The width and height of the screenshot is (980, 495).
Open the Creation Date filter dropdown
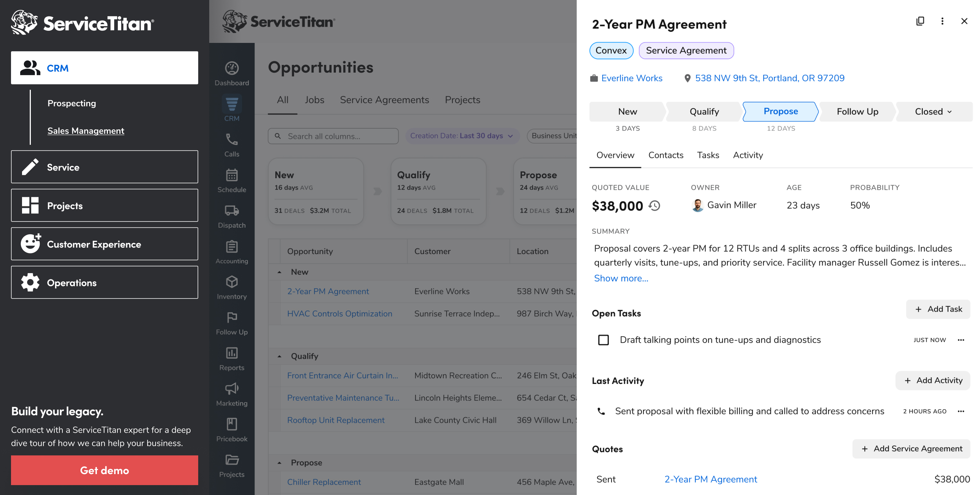[461, 136]
